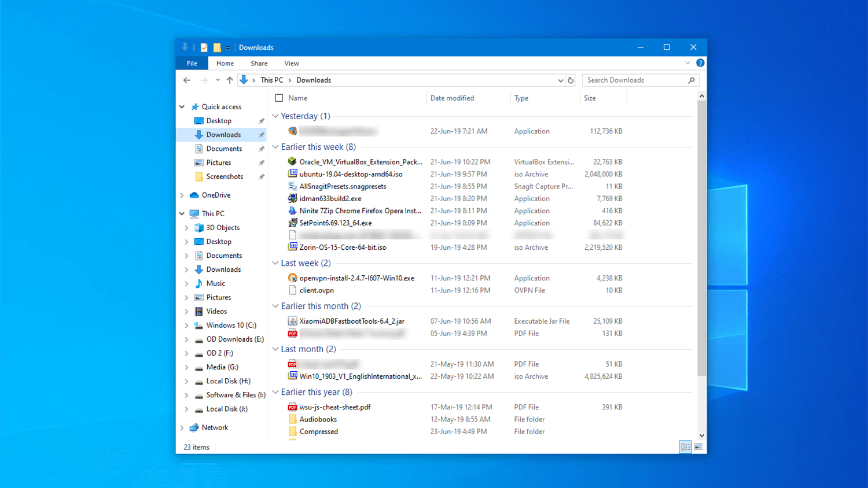Check the select-all checkbox in Name column
The height and width of the screenshot is (488, 868).
(278, 98)
